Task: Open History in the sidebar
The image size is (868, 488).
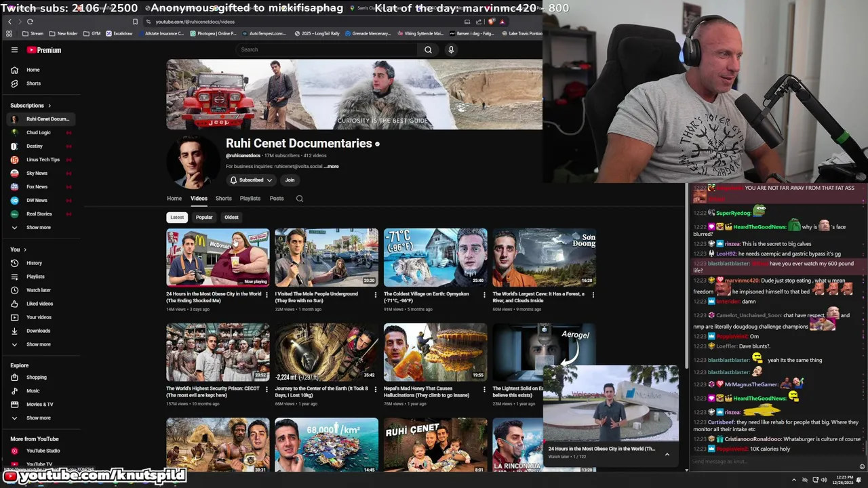Action: 41,263
